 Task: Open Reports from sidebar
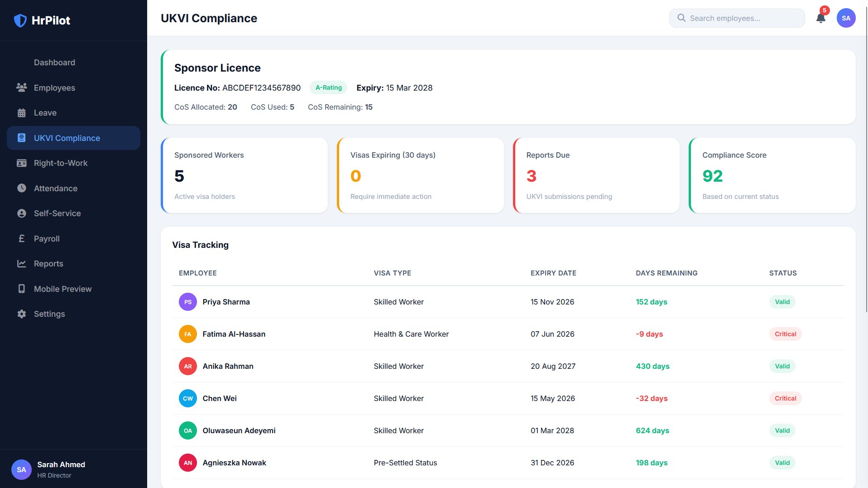[x=73, y=264]
